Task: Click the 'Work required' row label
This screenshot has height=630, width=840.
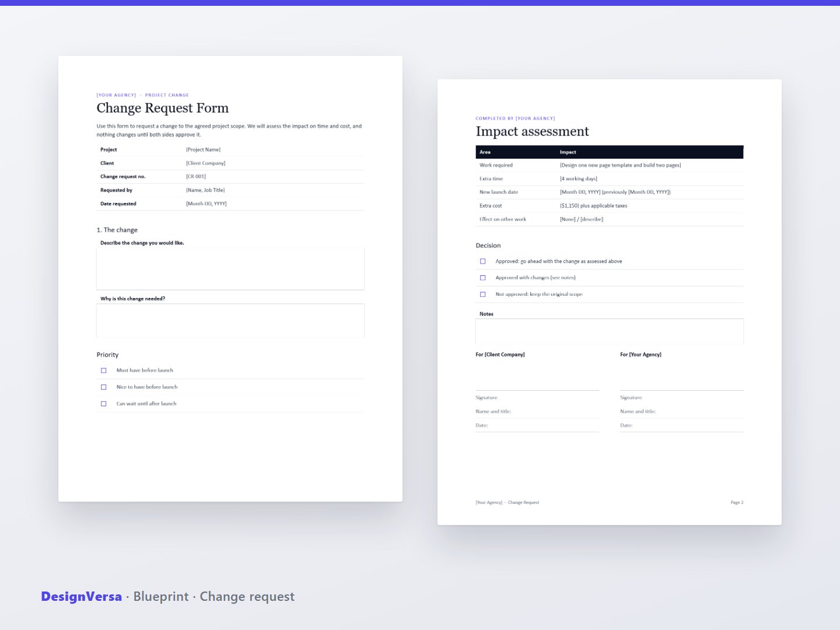Action: click(496, 165)
